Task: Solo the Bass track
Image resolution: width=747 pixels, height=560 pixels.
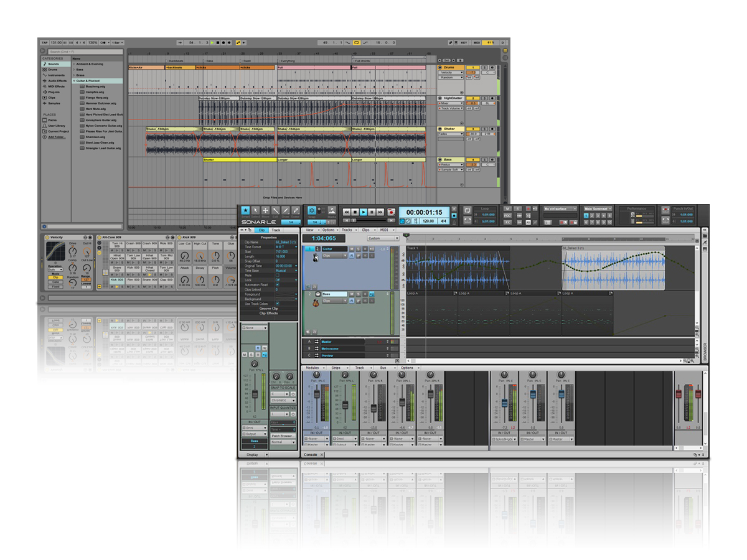Action: (358, 294)
